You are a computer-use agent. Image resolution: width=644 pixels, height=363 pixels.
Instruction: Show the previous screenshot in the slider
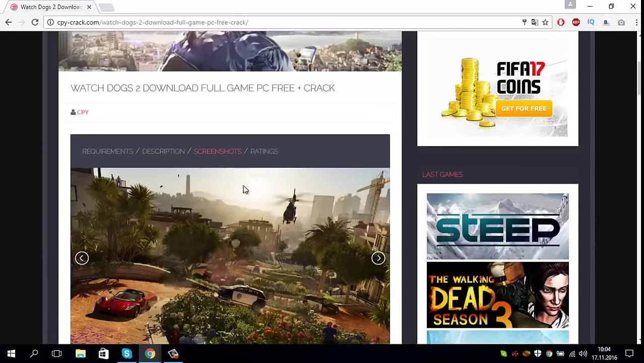click(x=82, y=258)
